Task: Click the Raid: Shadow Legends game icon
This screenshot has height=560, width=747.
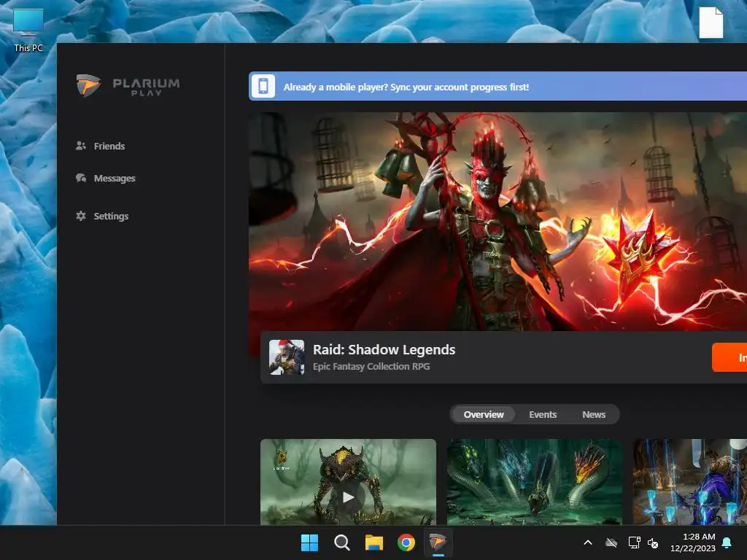Action: (287, 357)
